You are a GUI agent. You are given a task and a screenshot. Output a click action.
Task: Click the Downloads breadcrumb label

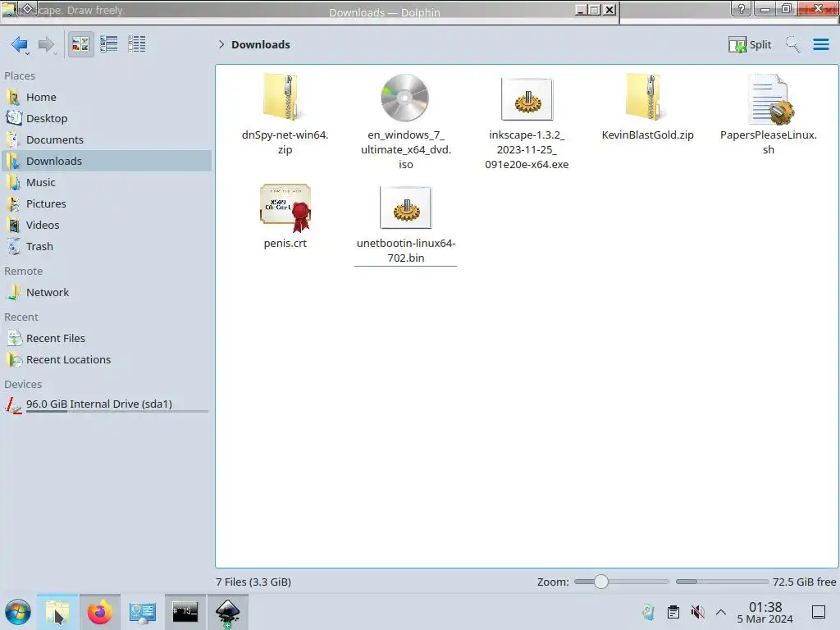[261, 44]
